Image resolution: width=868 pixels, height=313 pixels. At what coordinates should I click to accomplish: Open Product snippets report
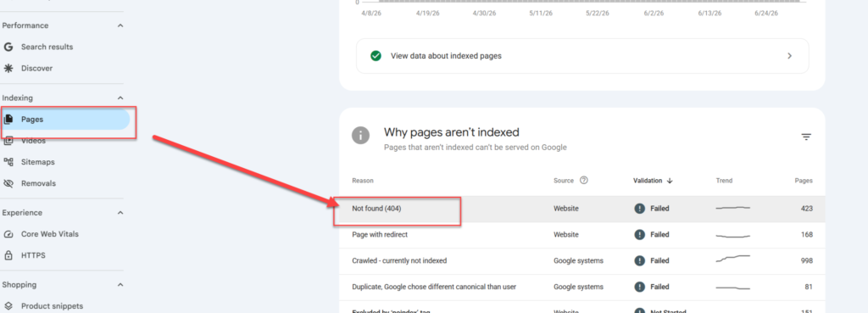click(52, 306)
